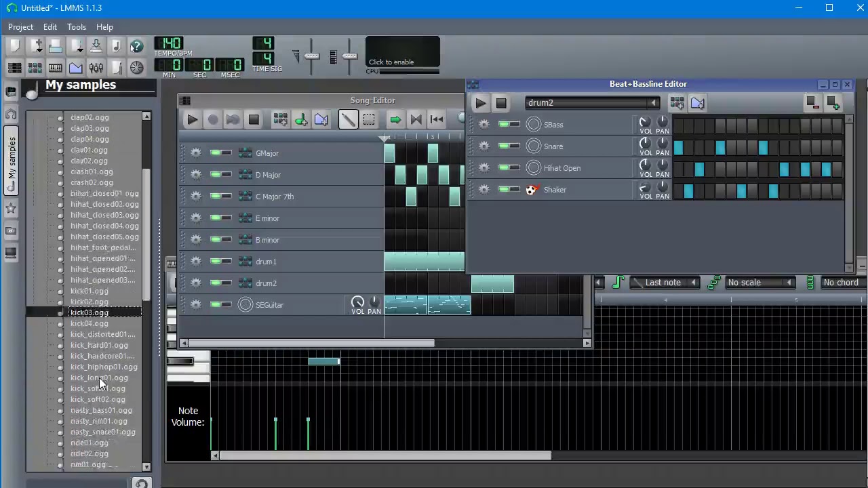Select kick03.ogg in the samples list
Viewport: 868px width, 488px height.
point(89,312)
